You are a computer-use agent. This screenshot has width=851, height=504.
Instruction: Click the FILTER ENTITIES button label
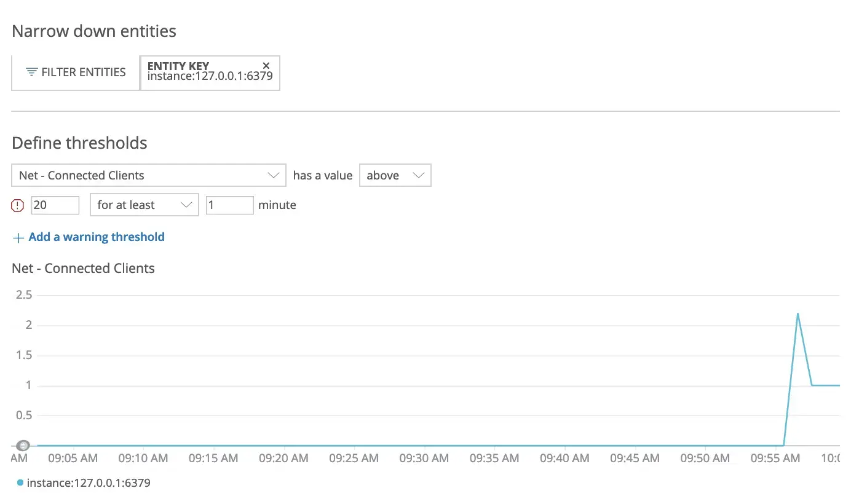click(x=83, y=73)
